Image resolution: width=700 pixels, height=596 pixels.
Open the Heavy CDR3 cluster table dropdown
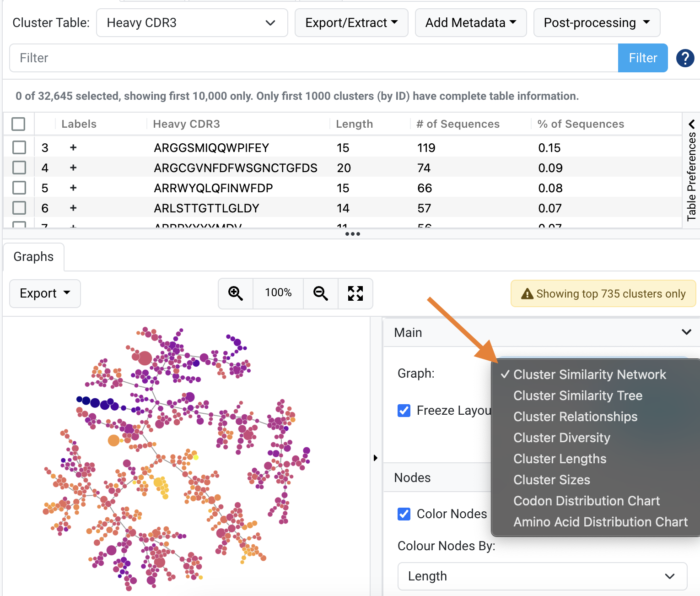(x=192, y=23)
